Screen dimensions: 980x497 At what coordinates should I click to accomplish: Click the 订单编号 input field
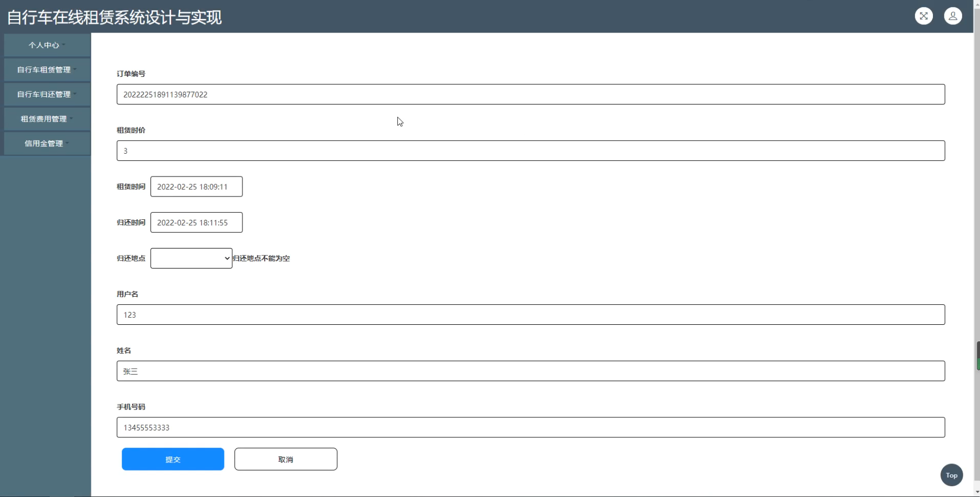[531, 94]
